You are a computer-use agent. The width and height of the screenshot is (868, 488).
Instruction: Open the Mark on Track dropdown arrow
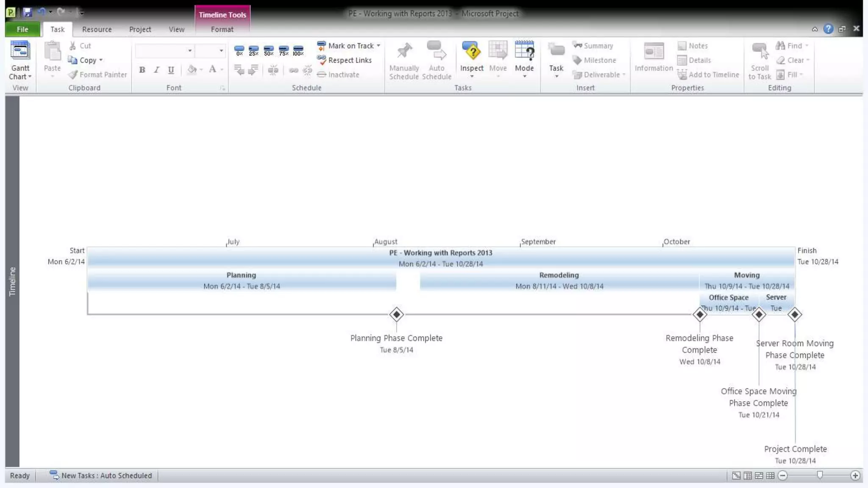378,45
